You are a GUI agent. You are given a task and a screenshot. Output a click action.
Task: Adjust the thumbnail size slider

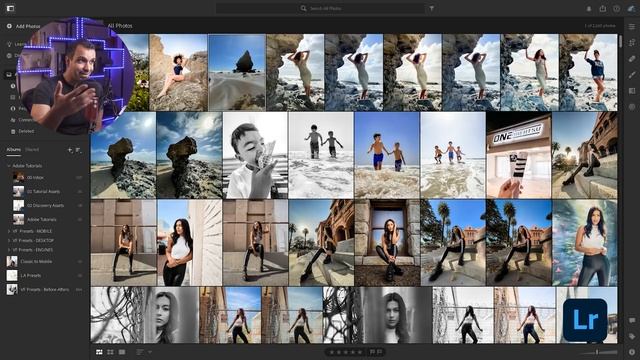[x=598, y=352]
